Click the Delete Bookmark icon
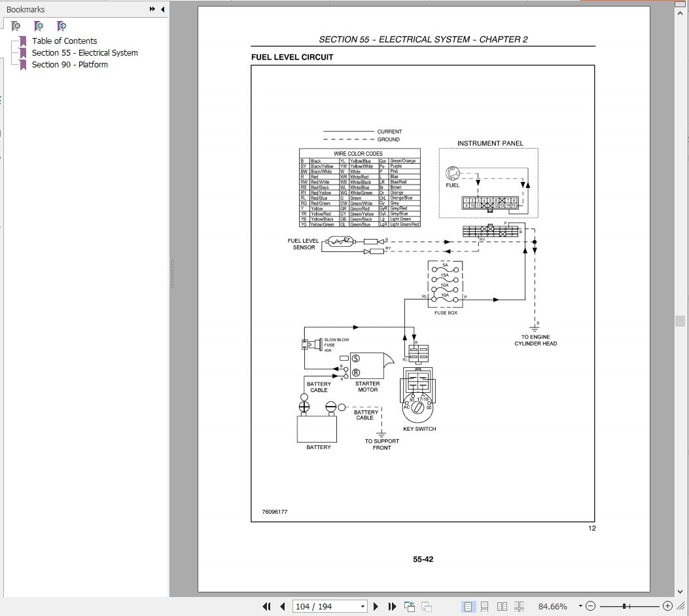The image size is (689, 616). [x=16, y=26]
